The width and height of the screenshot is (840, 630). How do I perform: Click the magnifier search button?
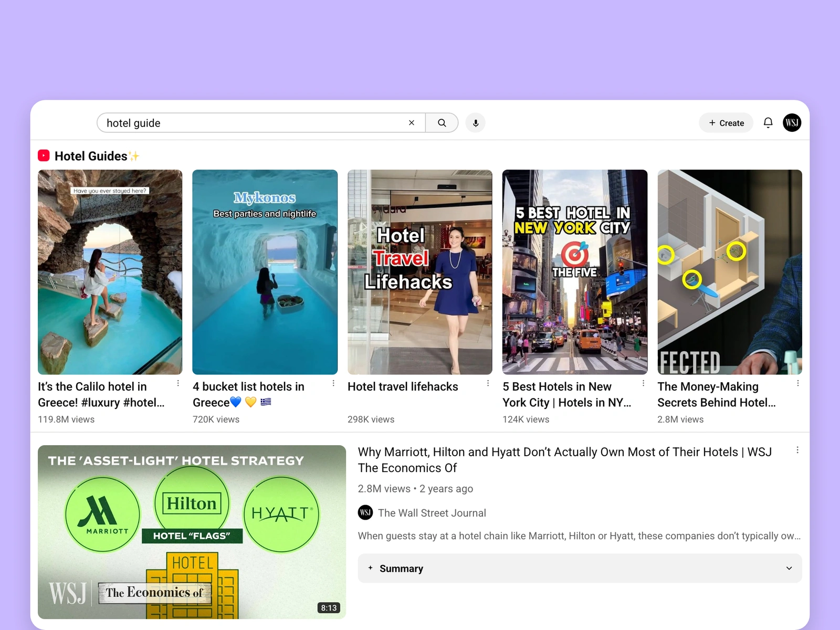tap(442, 123)
